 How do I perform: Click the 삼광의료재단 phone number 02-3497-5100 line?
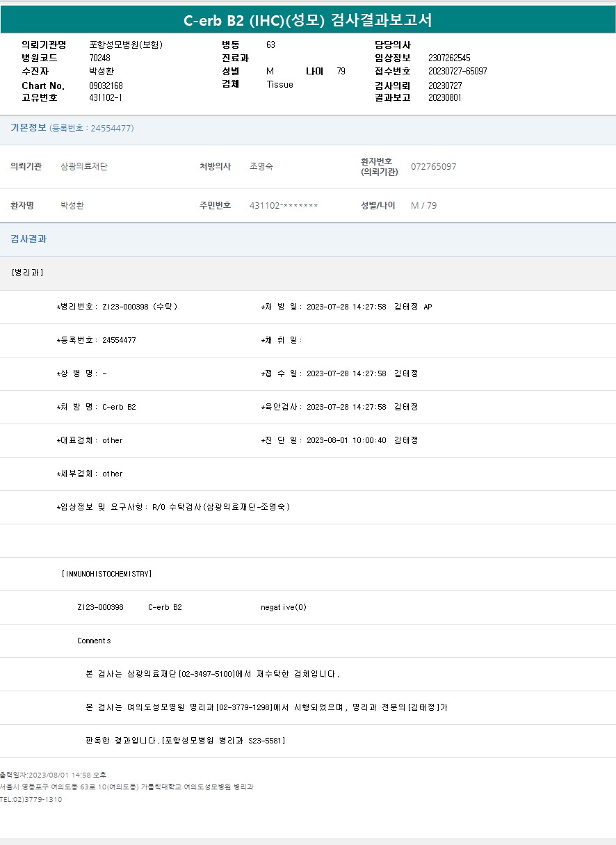coord(212,674)
